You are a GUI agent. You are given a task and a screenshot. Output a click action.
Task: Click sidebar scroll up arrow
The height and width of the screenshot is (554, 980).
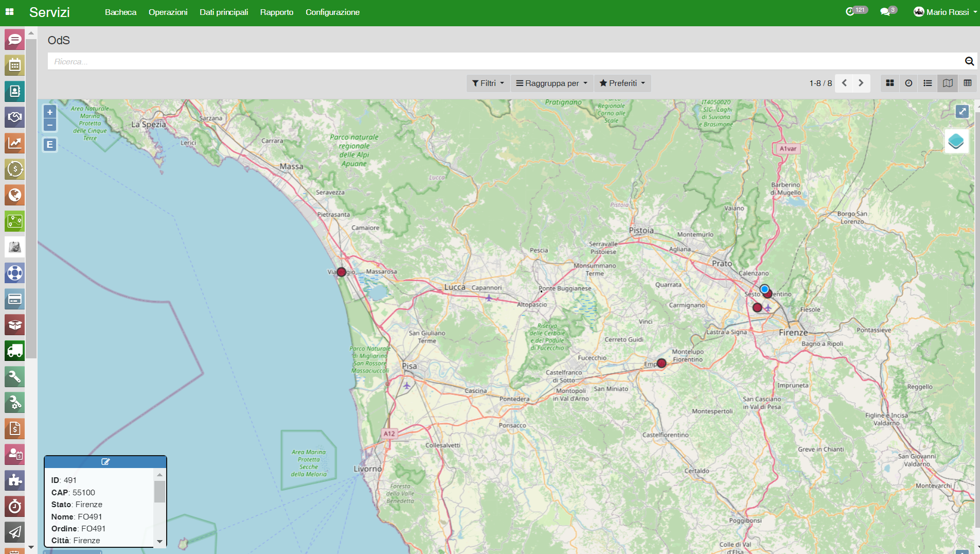click(31, 33)
